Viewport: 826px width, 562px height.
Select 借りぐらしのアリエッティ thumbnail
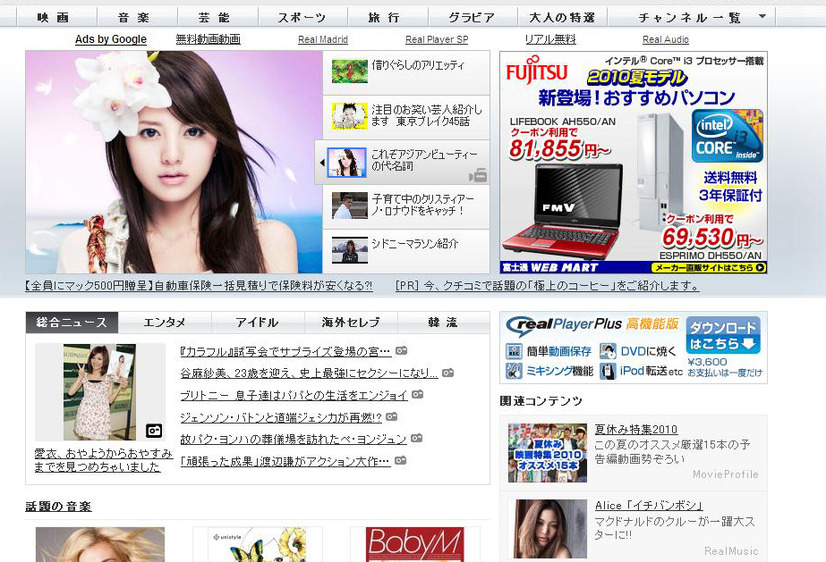[350, 71]
